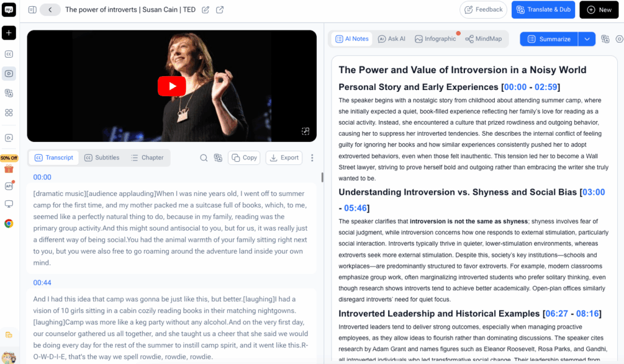Click the transcript panel scrollbar
This screenshot has width=624, height=364.
pyautogui.click(x=322, y=177)
